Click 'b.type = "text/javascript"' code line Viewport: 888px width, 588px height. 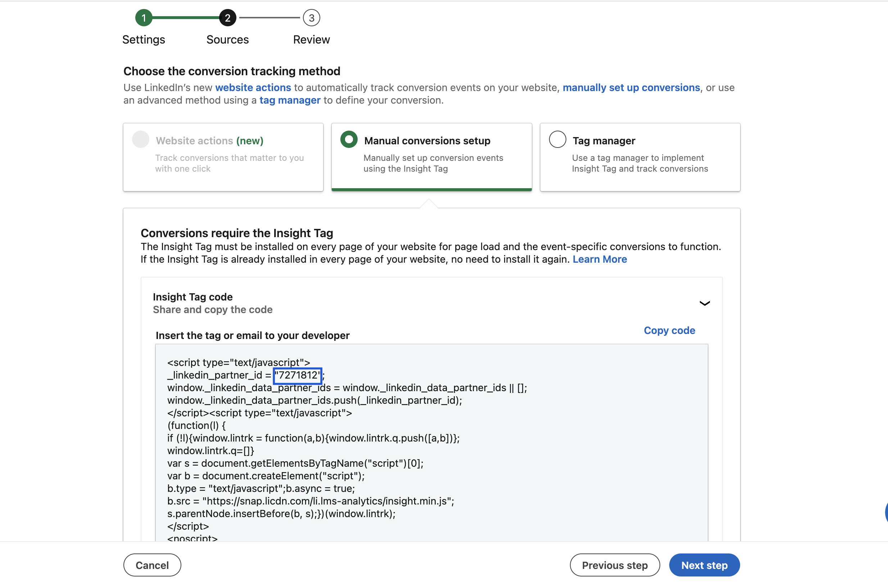261,488
